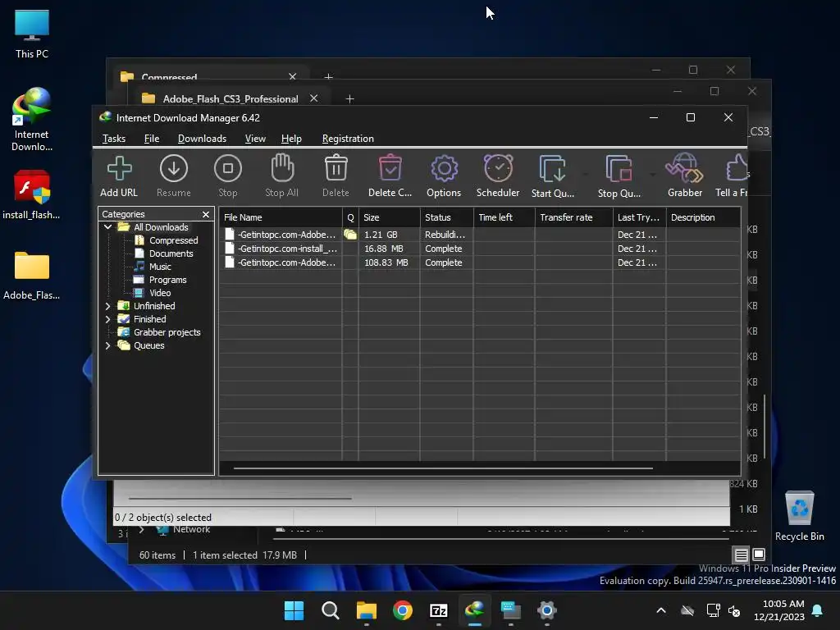Open taskbar clock showing 10:05 AM

pos(779,610)
